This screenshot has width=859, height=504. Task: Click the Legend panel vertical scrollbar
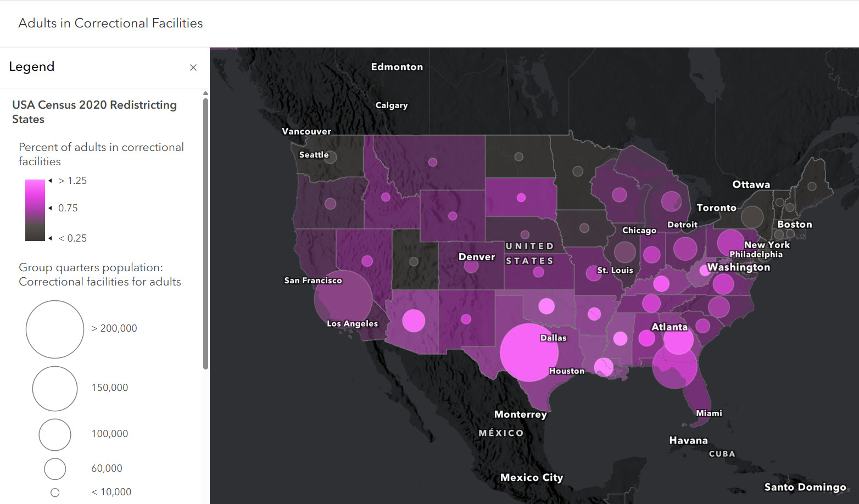(x=206, y=233)
